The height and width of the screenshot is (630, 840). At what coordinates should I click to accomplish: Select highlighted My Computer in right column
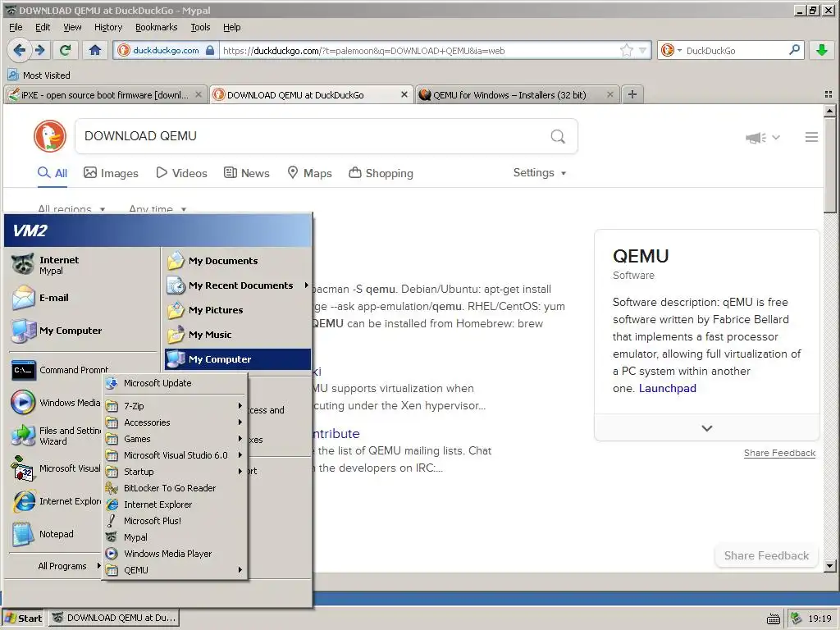[238, 359]
